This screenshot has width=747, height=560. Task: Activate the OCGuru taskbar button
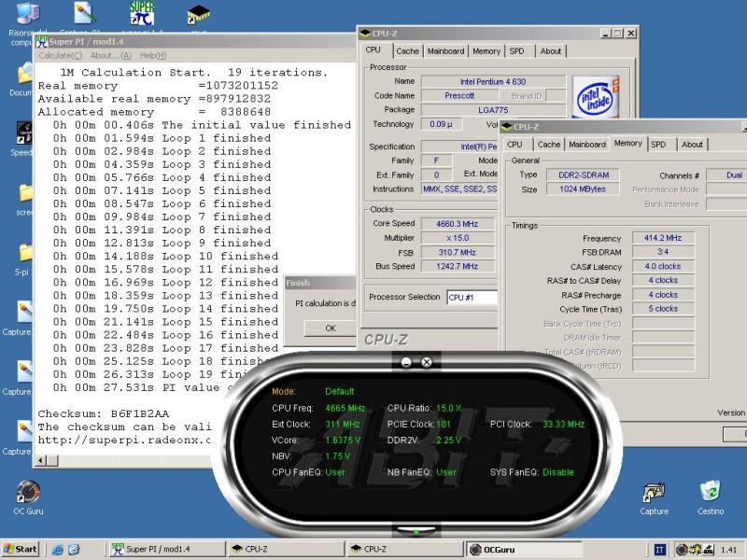[524, 549]
